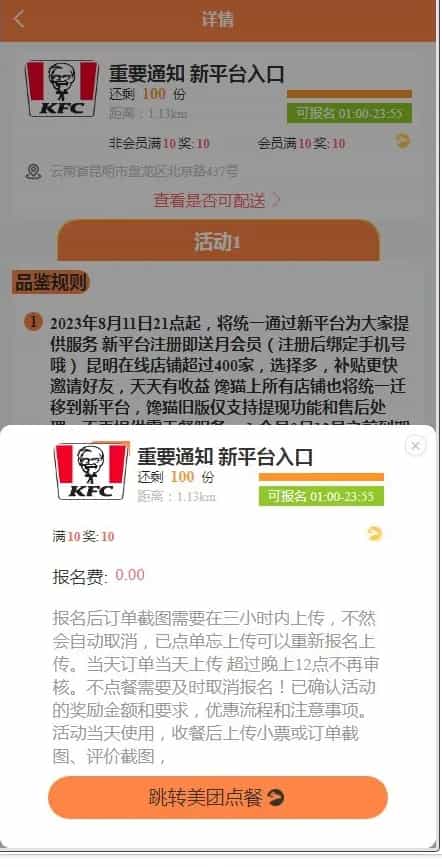Screen dimensions: 442x867
Task: Click the 报名费 0.00 fee amount
Action: pos(129,575)
